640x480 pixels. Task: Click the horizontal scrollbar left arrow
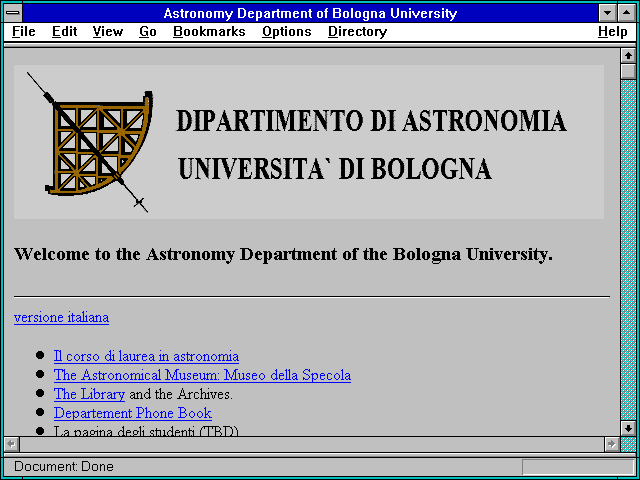click(11, 444)
